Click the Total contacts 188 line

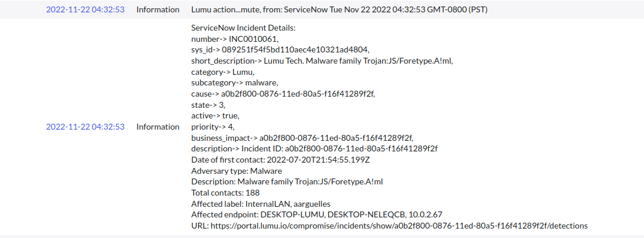pyautogui.click(x=225, y=193)
